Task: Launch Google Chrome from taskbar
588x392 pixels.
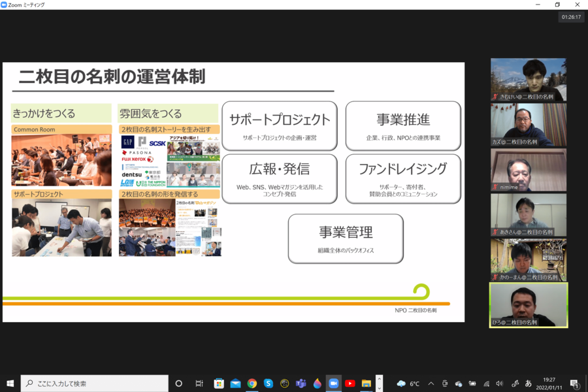Action: click(252, 384)
